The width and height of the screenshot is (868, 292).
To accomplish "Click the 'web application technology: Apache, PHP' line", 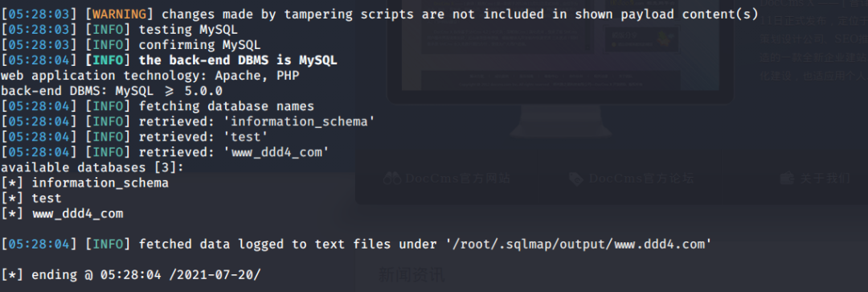I will coord(150,76).
